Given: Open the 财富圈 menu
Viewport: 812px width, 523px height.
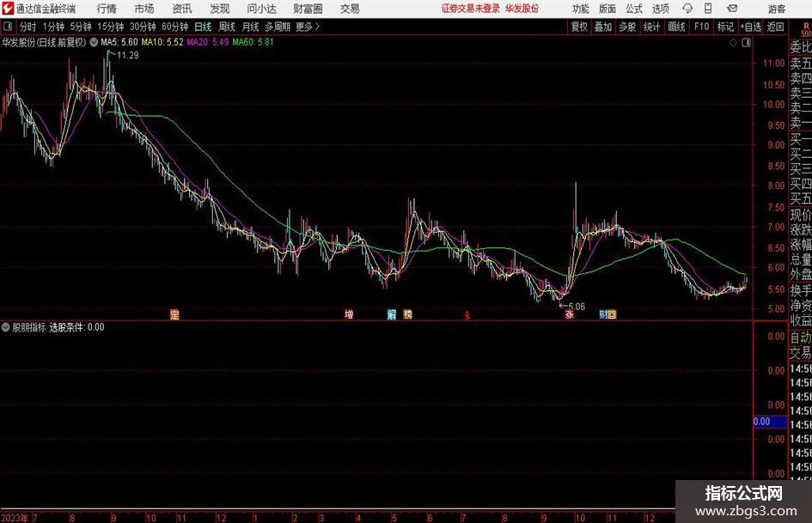Looking at the screenshot, I should [308, 9].
